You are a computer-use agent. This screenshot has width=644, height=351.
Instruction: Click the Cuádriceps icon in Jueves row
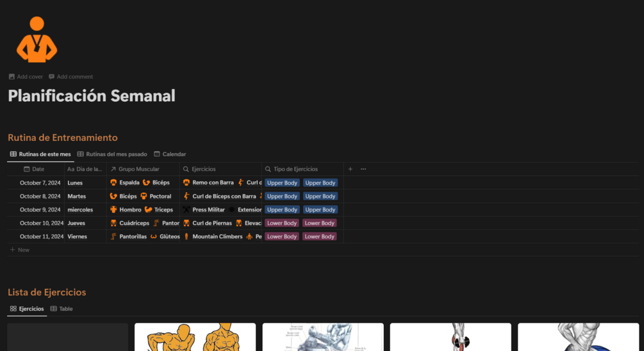113,224
